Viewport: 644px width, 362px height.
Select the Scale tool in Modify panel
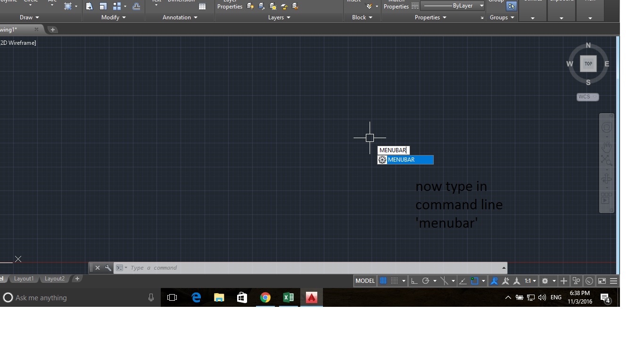pos(103,6)
